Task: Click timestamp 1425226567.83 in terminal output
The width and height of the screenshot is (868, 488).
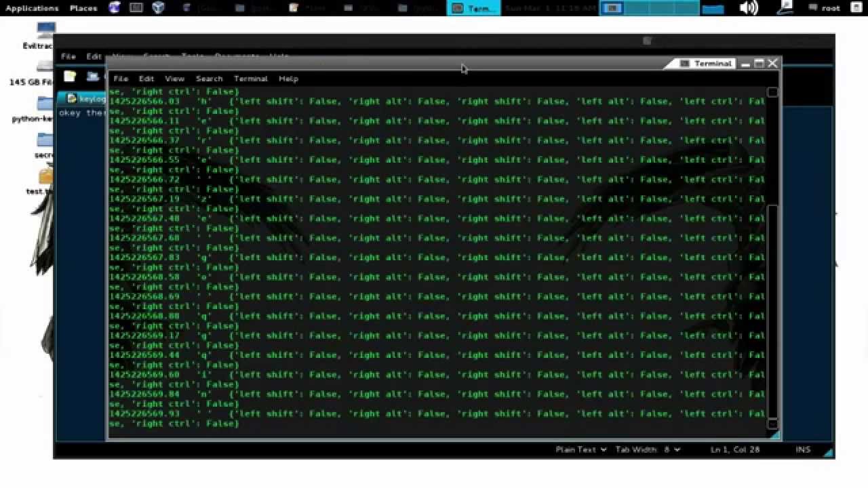Action: click(144, 258)
